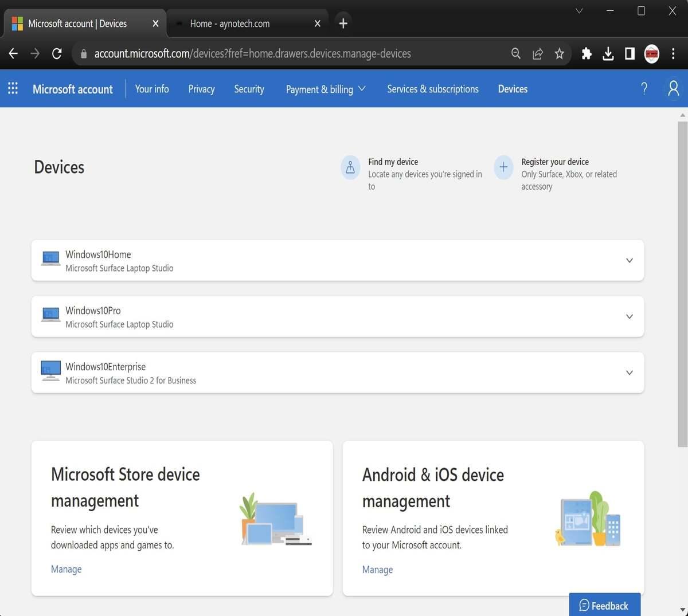Open the browser extensions puzzle icon
Image resolution: width=688 pixels, height=616 pixels.
[587, 53]
